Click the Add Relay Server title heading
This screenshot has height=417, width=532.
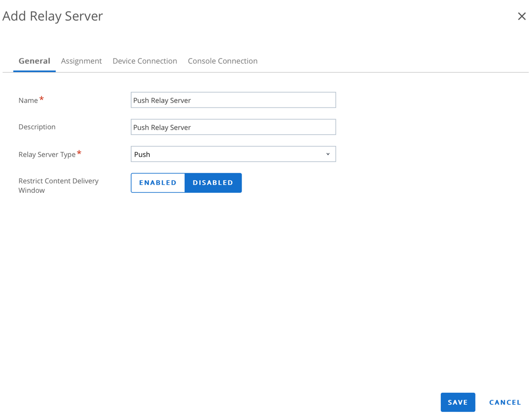click(52, 16)
